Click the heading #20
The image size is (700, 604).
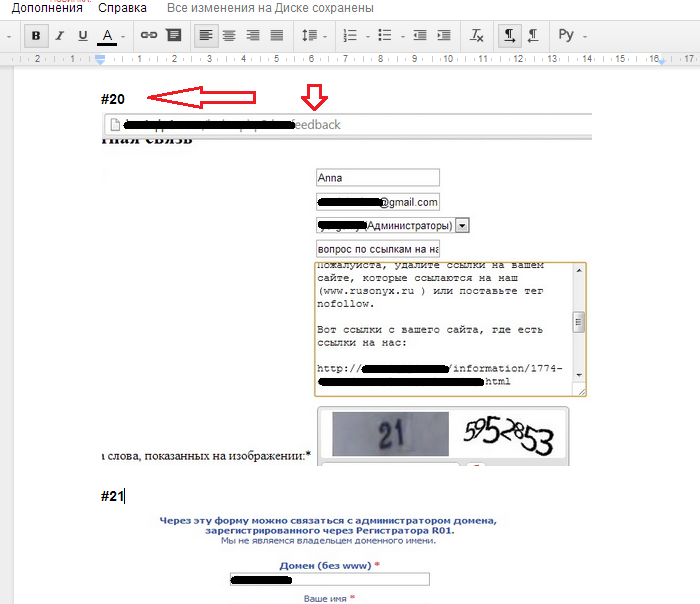(x=112, y=99)
